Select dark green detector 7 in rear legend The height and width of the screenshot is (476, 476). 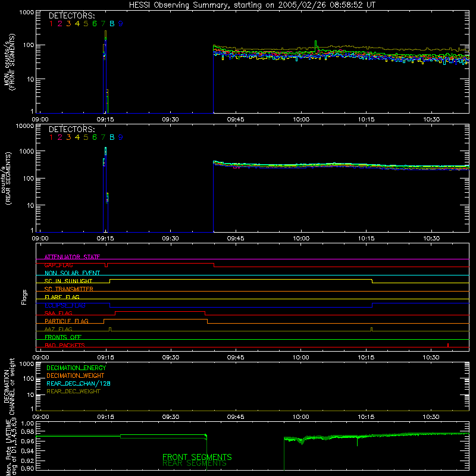(x=103, y=137)
